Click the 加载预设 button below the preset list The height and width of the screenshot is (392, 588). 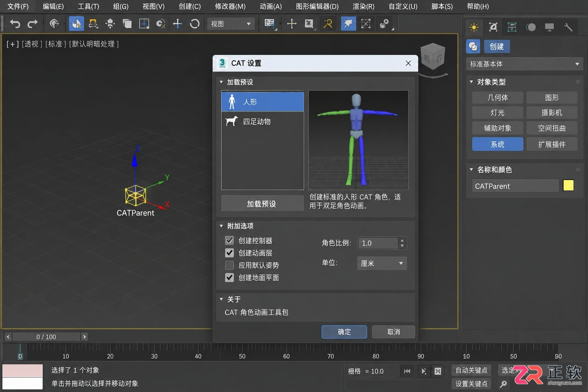pyautogui.click(x=263, y=204)
